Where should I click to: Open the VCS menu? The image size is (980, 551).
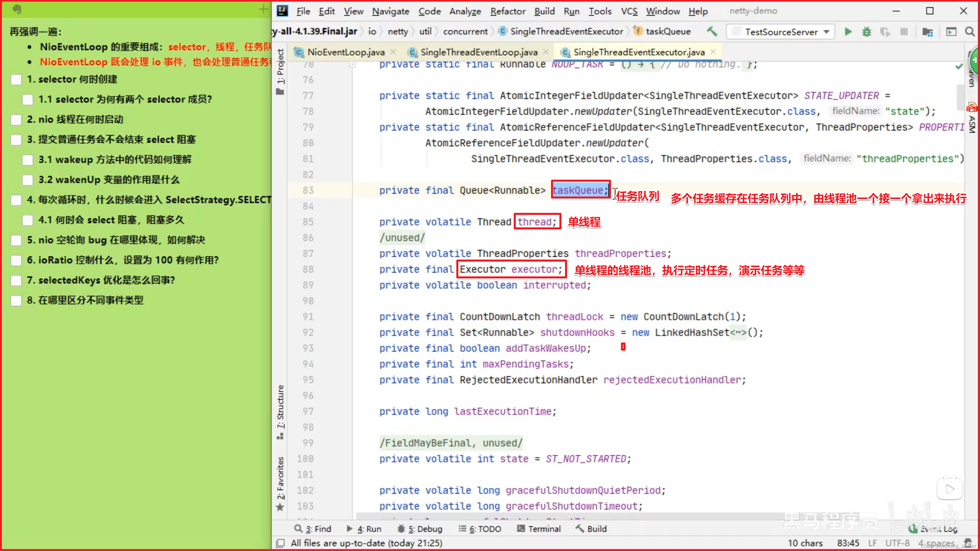(629, 11)
